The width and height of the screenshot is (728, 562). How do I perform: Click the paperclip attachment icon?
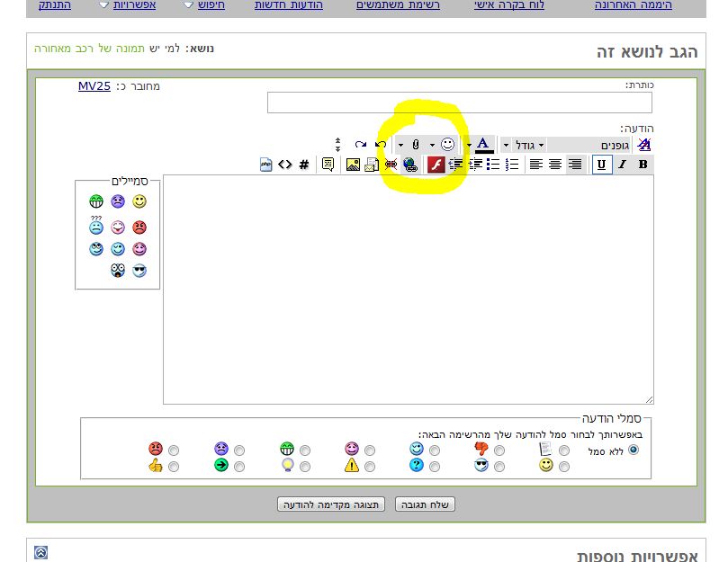click(x=416, y=145)
